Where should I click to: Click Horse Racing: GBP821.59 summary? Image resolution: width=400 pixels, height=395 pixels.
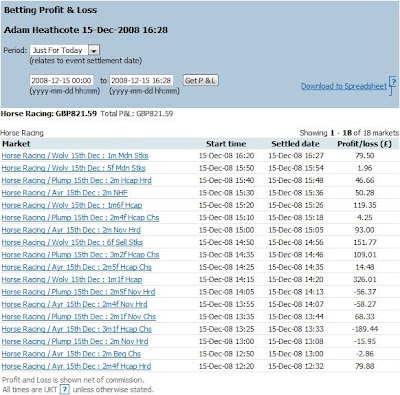point(49,114)
